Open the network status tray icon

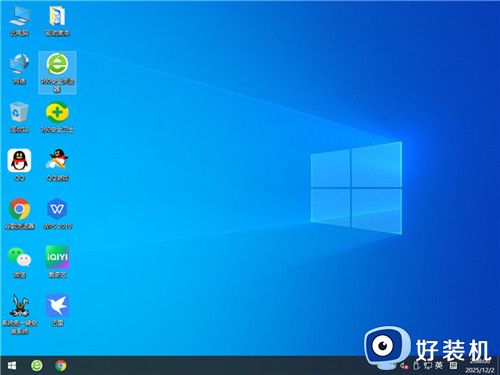coord(428,366)
